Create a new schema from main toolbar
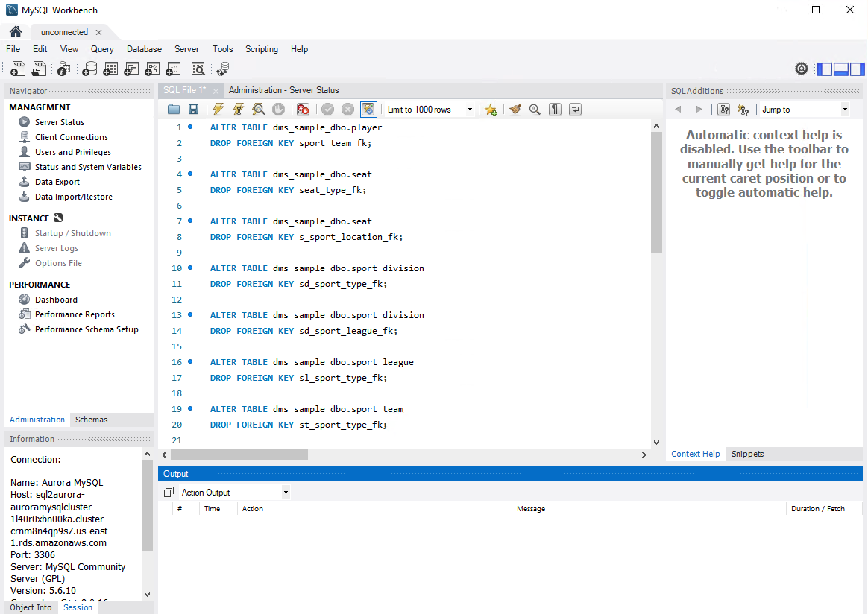Viewport: 868px width, 614px height. (89, 69)
